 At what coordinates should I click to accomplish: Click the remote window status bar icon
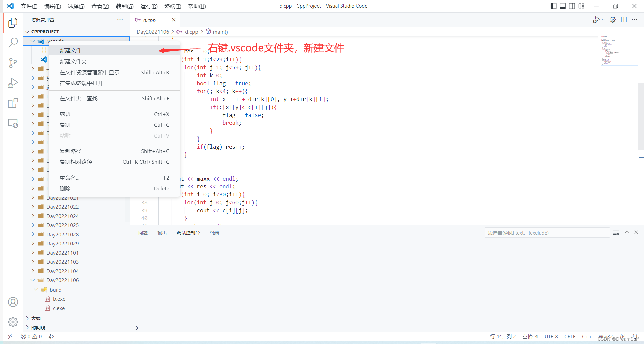click(10, 336)
